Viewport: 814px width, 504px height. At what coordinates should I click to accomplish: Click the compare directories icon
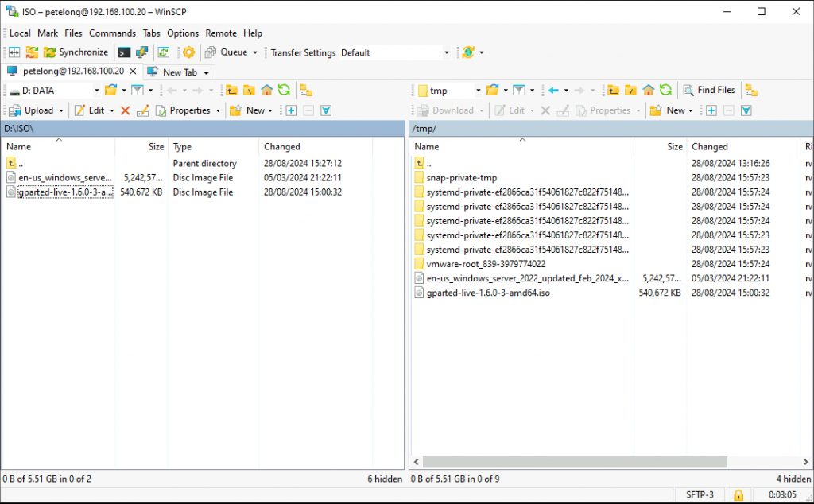pyautogui.click(x=15, y=52)
